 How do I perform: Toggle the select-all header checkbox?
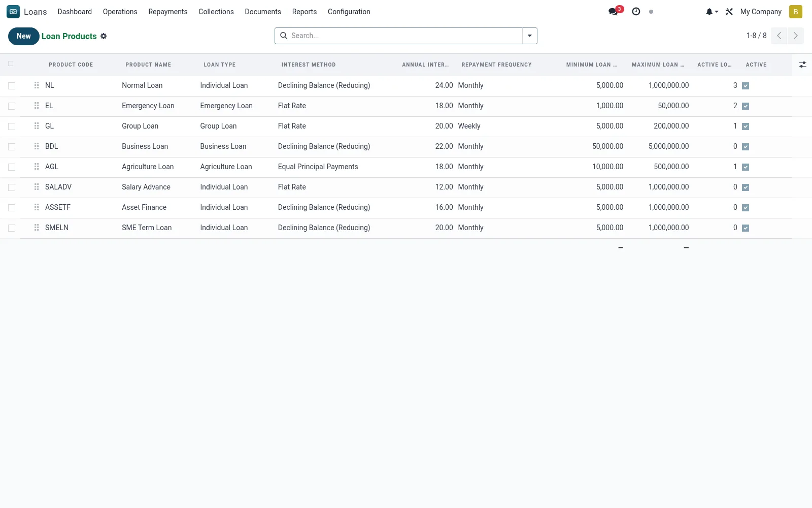[x=11, y=63]
